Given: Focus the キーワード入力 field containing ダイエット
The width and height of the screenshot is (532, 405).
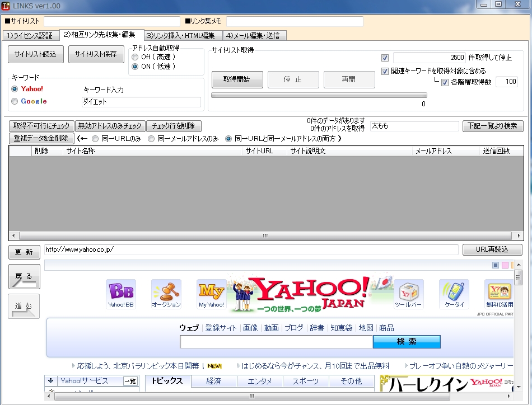Looking at the screenshot, I should tap(142, 102).
